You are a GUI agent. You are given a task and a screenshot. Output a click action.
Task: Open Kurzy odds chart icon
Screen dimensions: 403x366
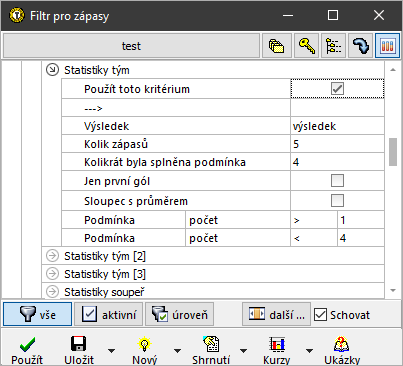pyautogui.click(x=277, y=350)
